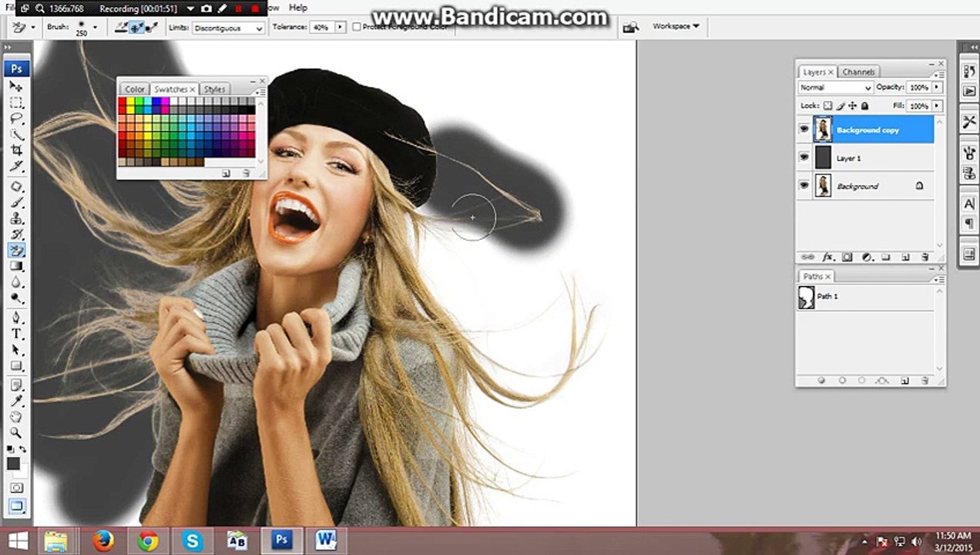The height and width of the screenshot is (555, 980).
Task: Toggle lock transparent pixels
Action: coord(828,106)
